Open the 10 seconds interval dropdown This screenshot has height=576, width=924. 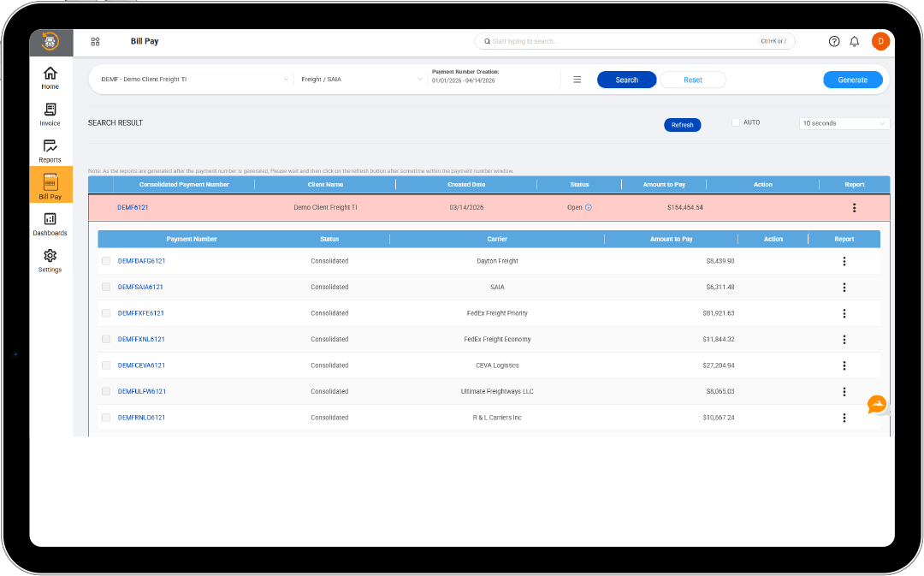(x=844, y=123)
